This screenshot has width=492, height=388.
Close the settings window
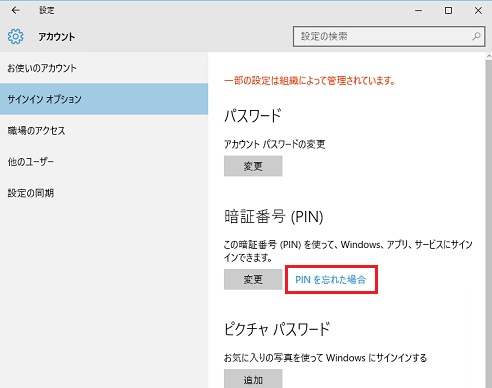(478, 10)
